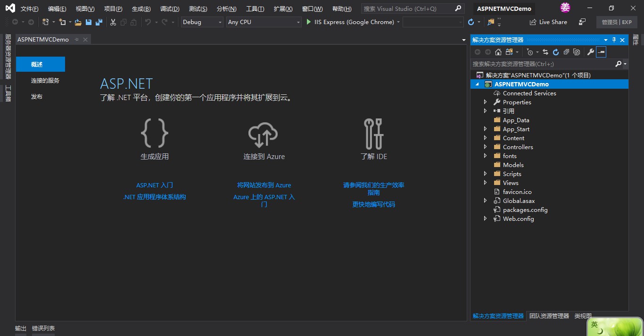Click the Pending Changes Filter clock icon
Screen dimensions: 644x336
(530, 52)
